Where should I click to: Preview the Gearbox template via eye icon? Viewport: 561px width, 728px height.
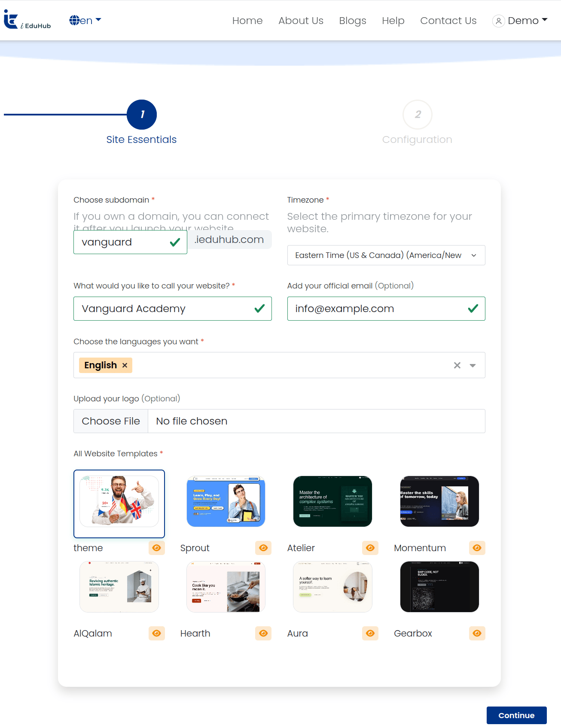coord(477,633)
